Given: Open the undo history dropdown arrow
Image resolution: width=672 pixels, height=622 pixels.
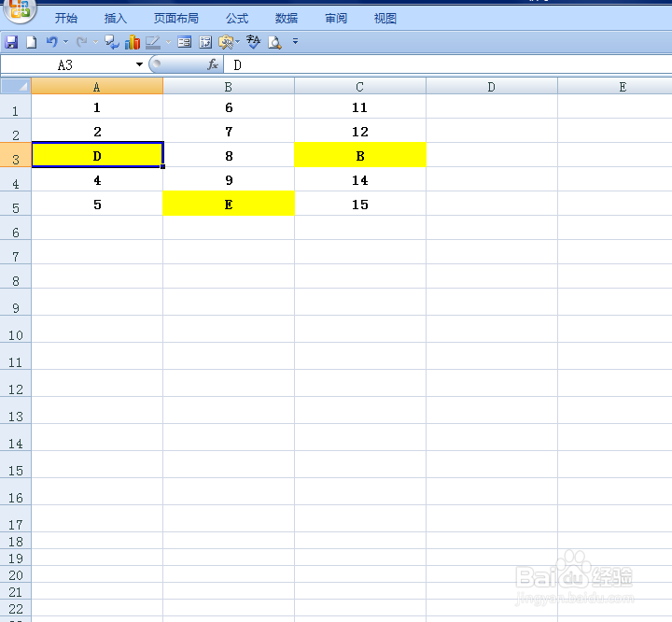Looking at the screenshot, I should pyautogui.click(x=65, y=42).
